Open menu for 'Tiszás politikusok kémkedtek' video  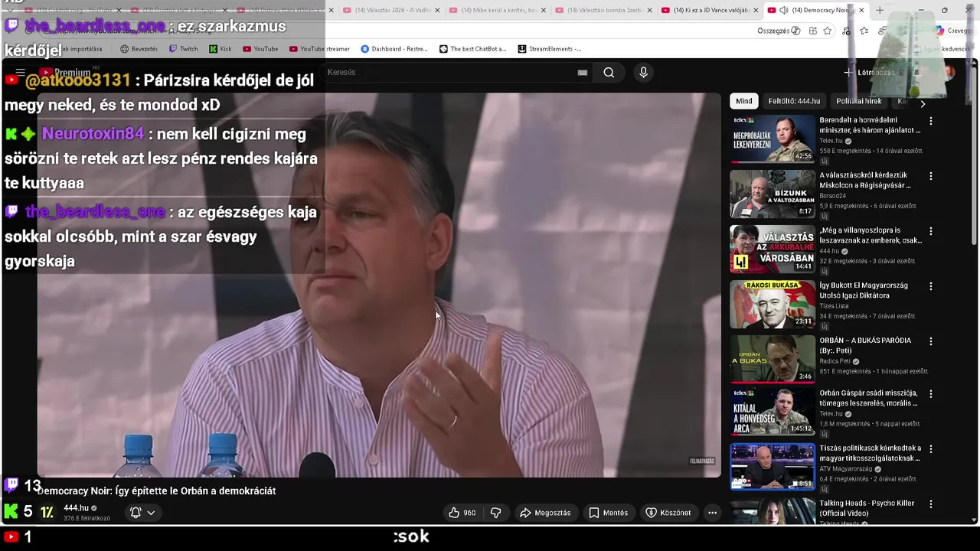coord(931,449)
